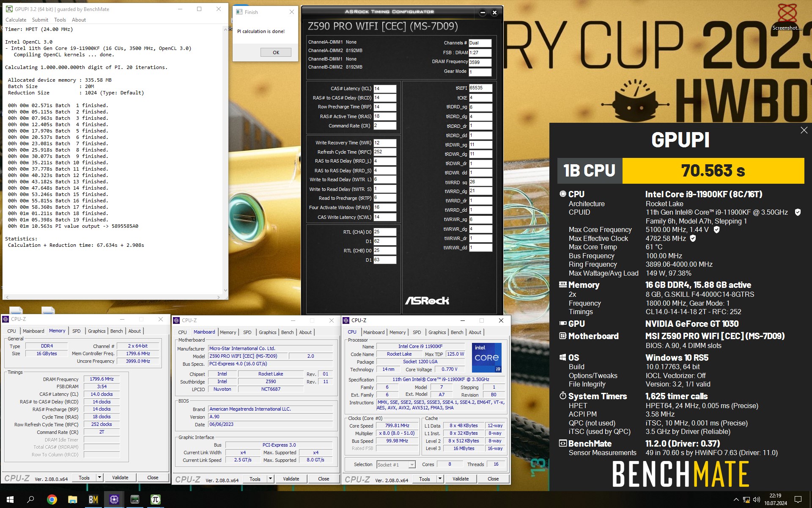This screenshot has width=812, height=508.
Task: Open About menu in GPUPI window
Action: point(79,20)
